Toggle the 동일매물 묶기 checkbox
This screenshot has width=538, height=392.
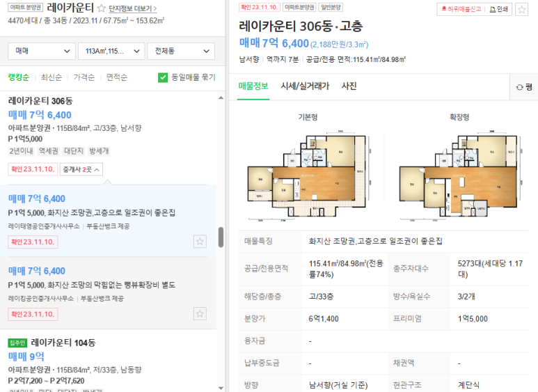(x=163, y=77)
